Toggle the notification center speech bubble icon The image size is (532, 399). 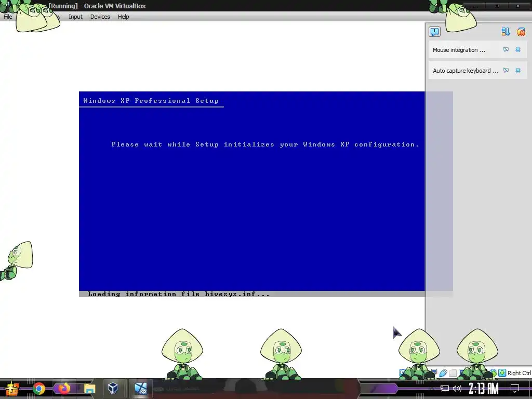tap(435, 32)
